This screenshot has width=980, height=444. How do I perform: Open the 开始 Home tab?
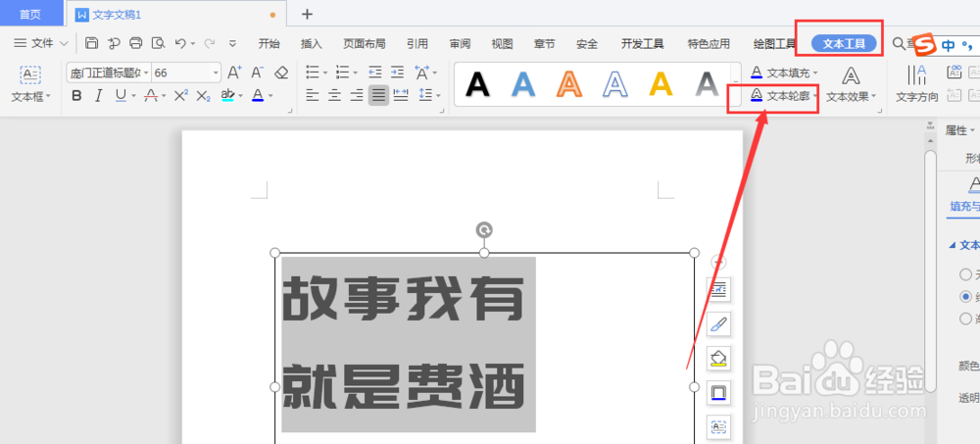pos(269,43)
